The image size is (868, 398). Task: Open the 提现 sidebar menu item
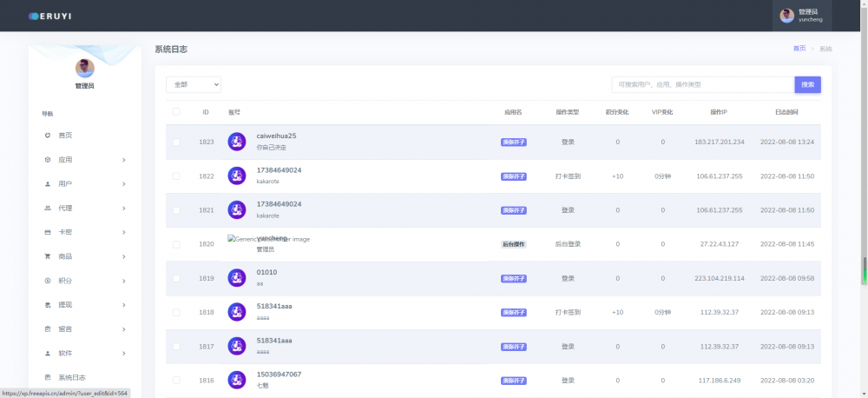65,305
